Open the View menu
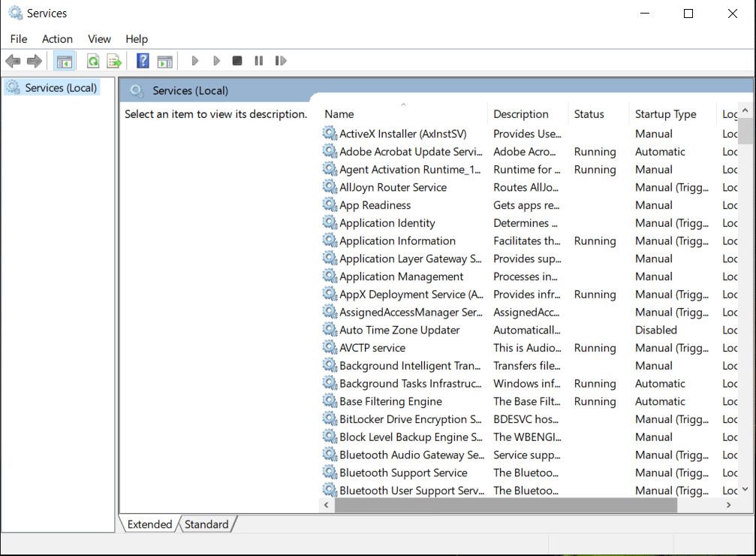Screen dimensions: 756x556 99,39
